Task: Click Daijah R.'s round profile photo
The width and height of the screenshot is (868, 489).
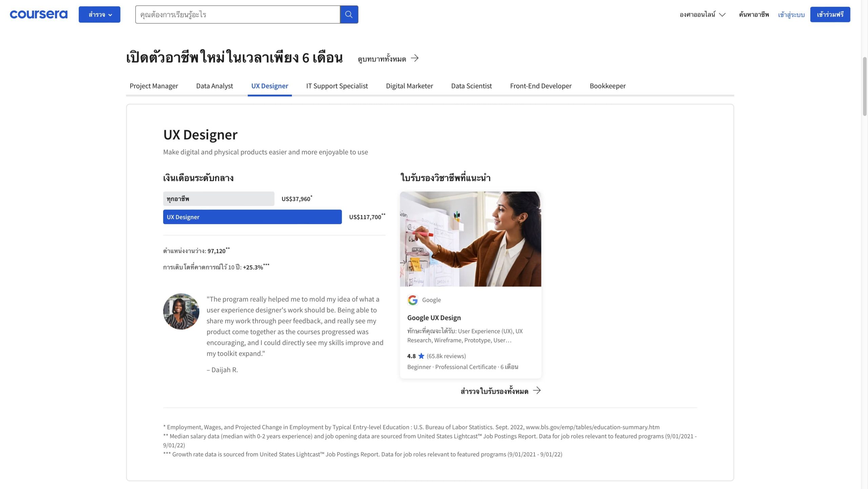Action: (181, 311)
